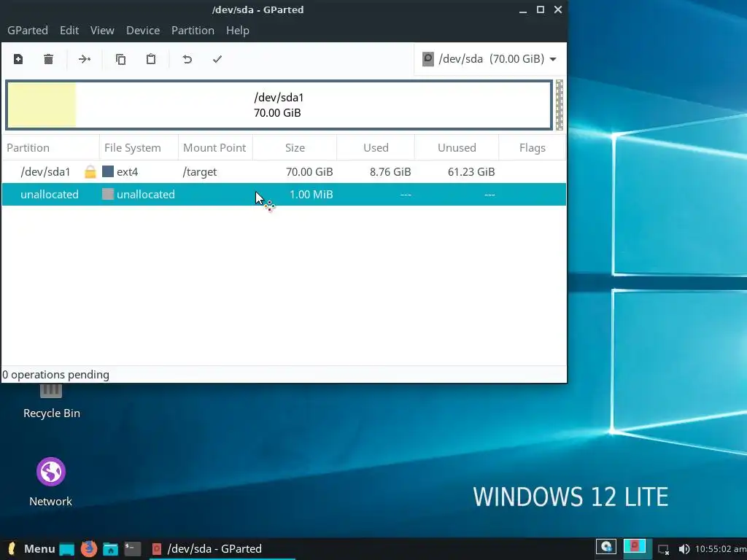
Task: Click the 8.76 GiB used cell
Action: coord(390,172)
